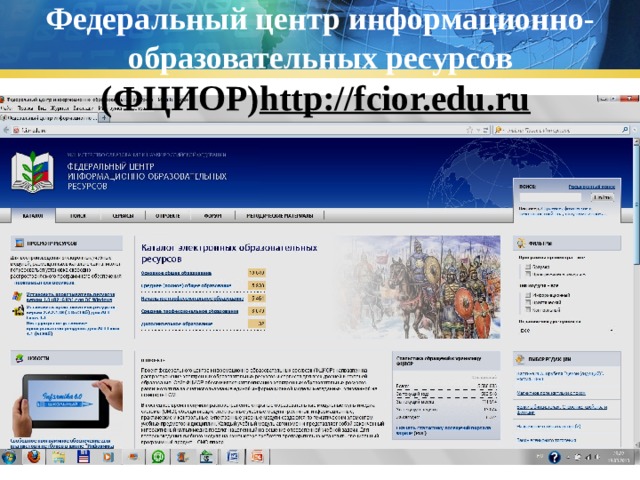Open the tab left of Форум
The height and width of the screenshot is (480, 640).
point(168,216)
